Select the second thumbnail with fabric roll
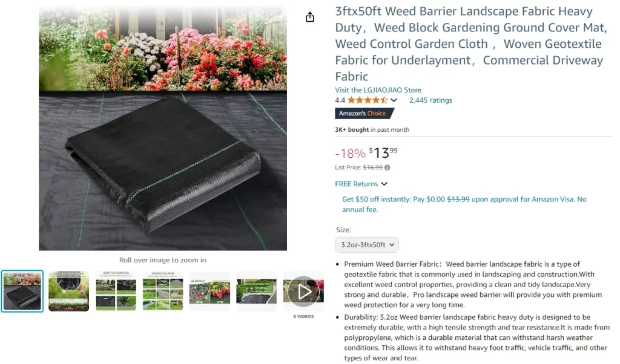Viewport: 620px width, 364px height. (69, 291)
